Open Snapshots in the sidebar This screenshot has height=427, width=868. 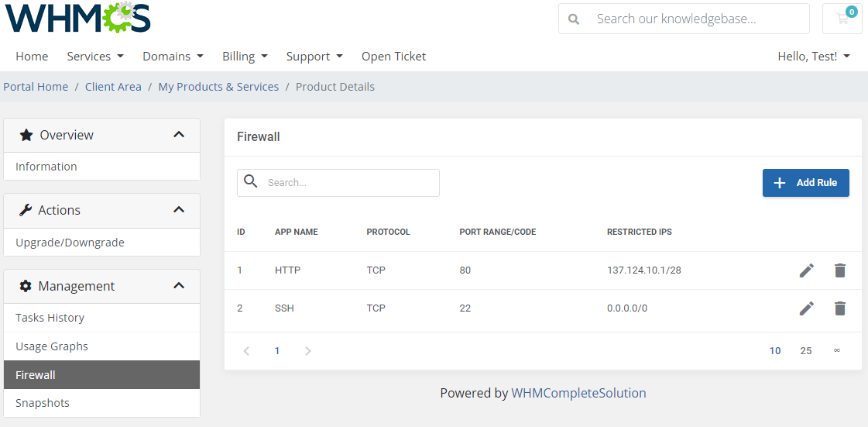(x=102, y=403)
